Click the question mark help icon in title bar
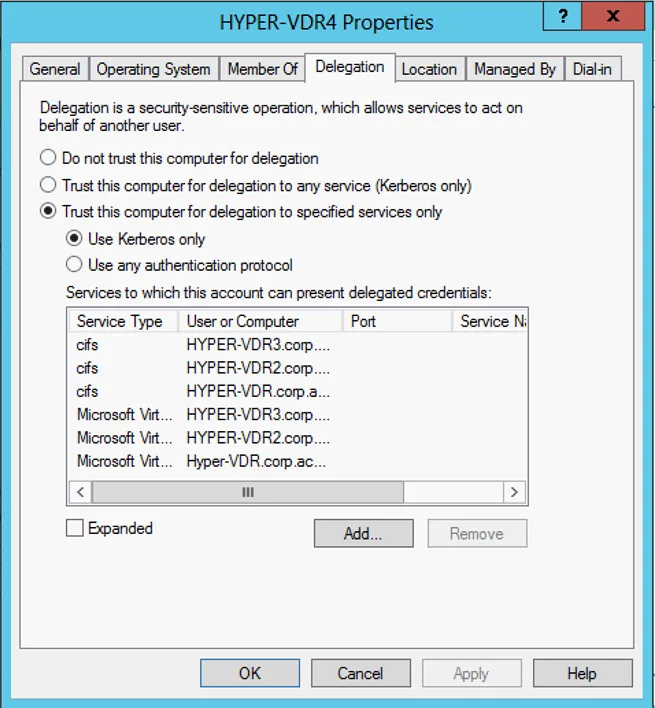The image size is (655, 708). [562, 16]
